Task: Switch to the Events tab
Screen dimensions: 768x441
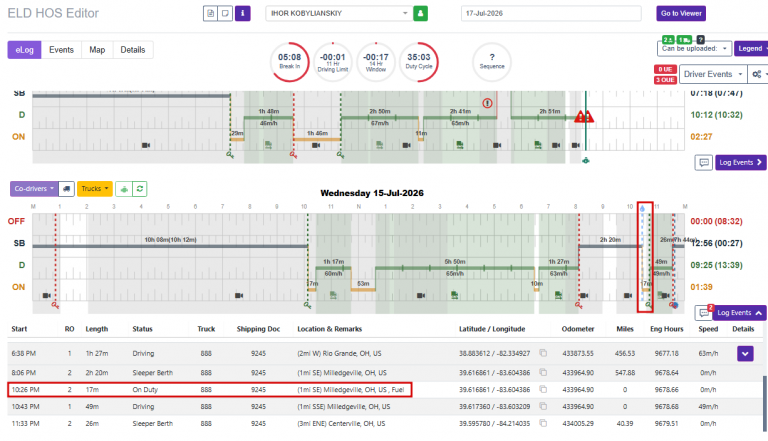Action: tap(61, 50)
